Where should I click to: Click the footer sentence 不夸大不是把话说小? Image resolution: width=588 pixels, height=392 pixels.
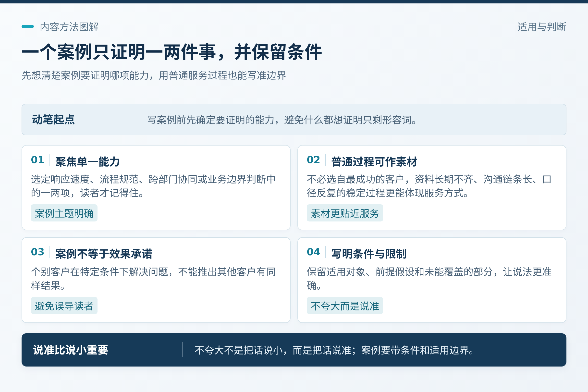click(x=334, y=350)
